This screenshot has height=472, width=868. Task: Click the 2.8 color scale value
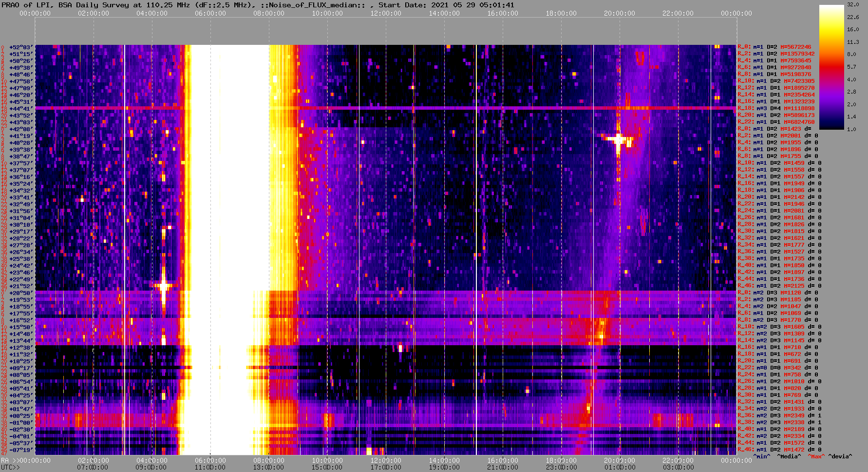[x=851, y=92]
